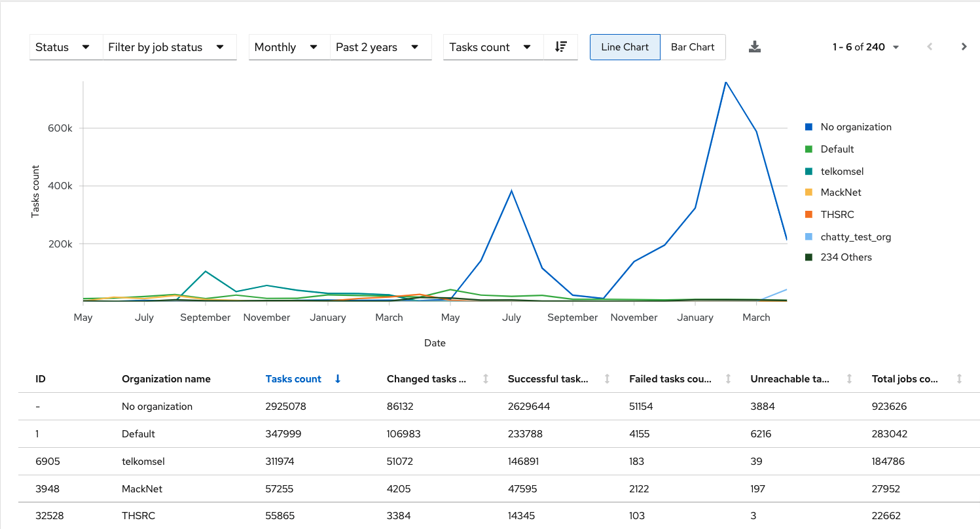Click the 600k y-axis label
The image size is (980, 529).
60,128
